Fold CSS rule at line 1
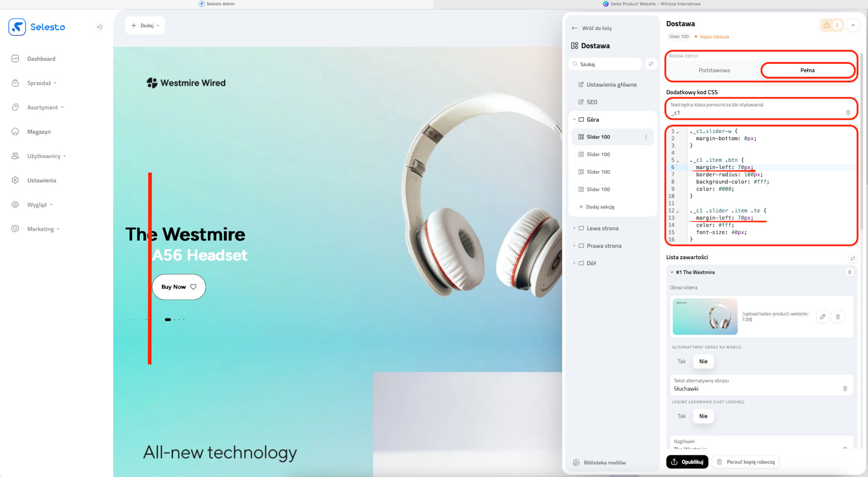 (678, 132)
